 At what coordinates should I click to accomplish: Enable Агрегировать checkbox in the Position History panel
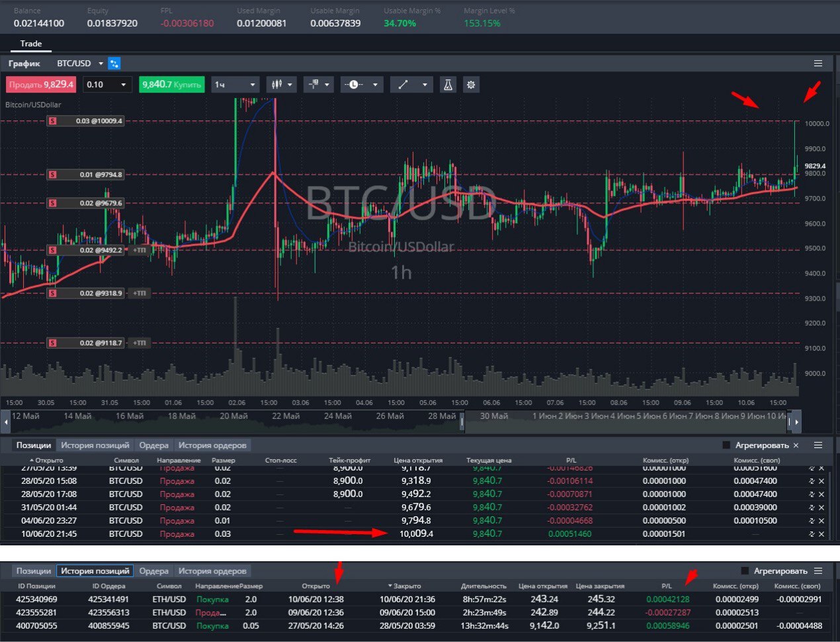tap(745, 571)
